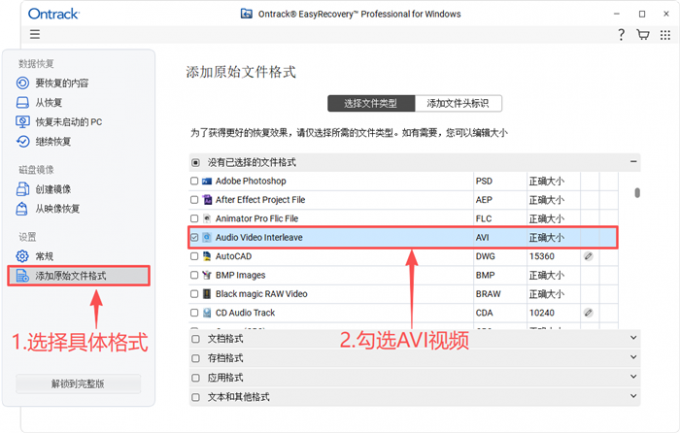Open the grid apps icon
Screen dimensions: 680x433
tap(665, 35)
